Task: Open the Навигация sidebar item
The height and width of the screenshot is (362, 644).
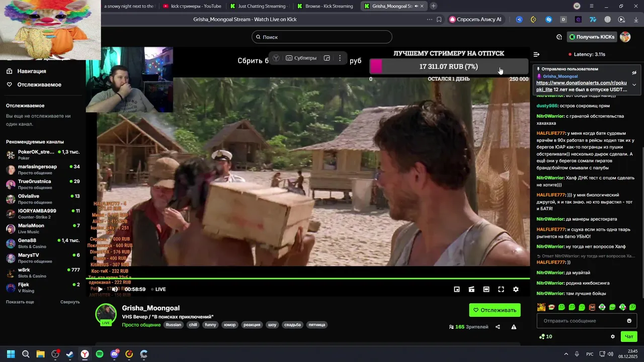Action: tap(31, 71)
